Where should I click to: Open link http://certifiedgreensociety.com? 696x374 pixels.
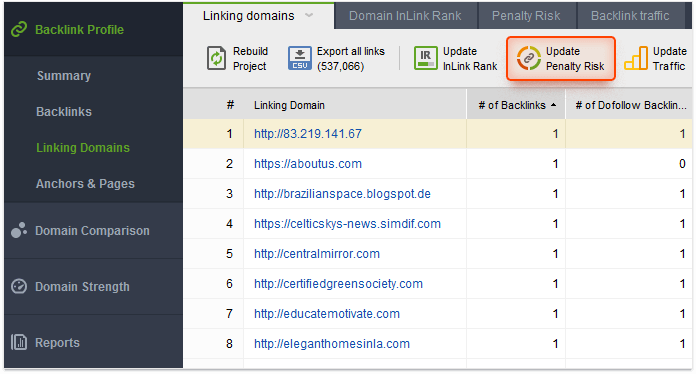[338, 283]
